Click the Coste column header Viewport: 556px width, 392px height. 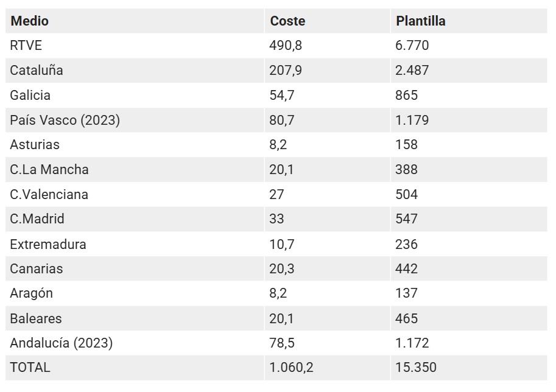287,21
